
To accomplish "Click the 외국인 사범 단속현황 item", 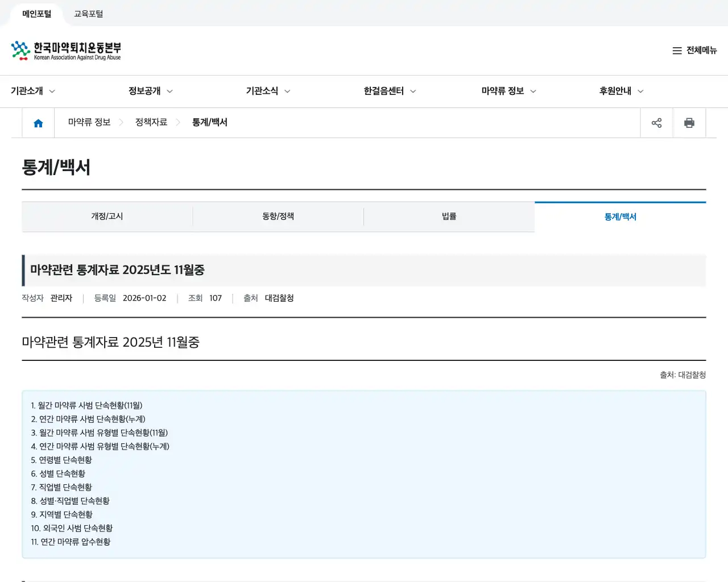I will 72,528.
